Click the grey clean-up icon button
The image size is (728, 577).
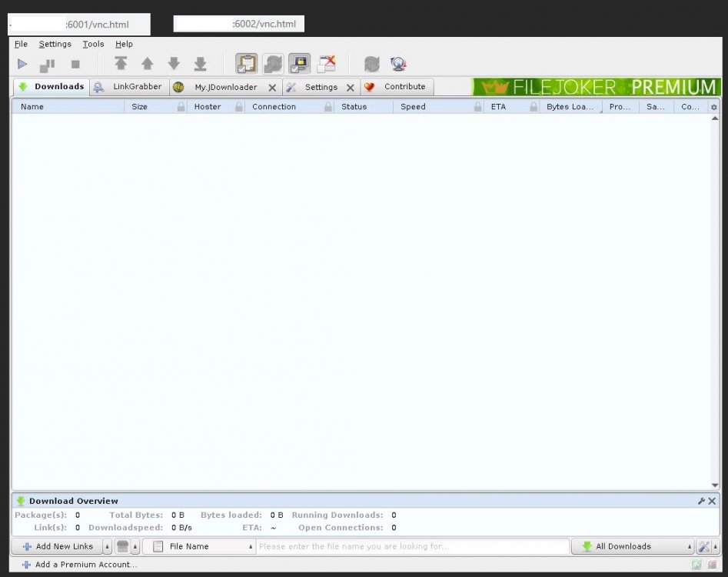tap(122, 546)
